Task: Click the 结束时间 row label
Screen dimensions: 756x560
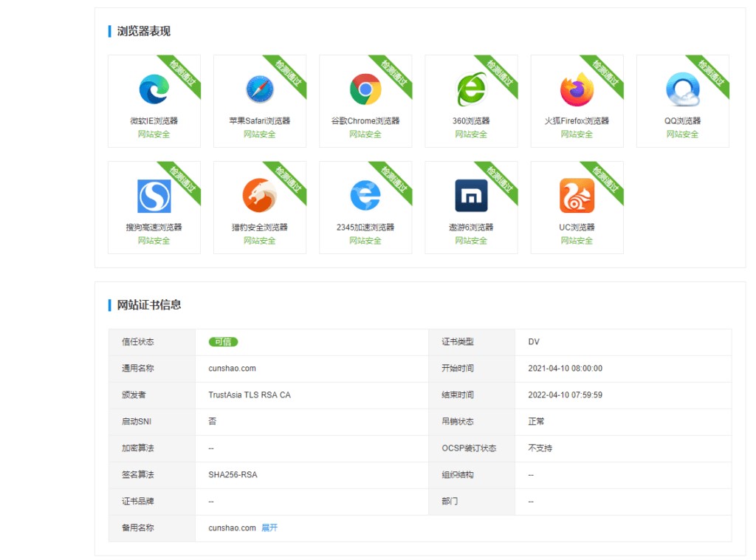Action: 458,395
